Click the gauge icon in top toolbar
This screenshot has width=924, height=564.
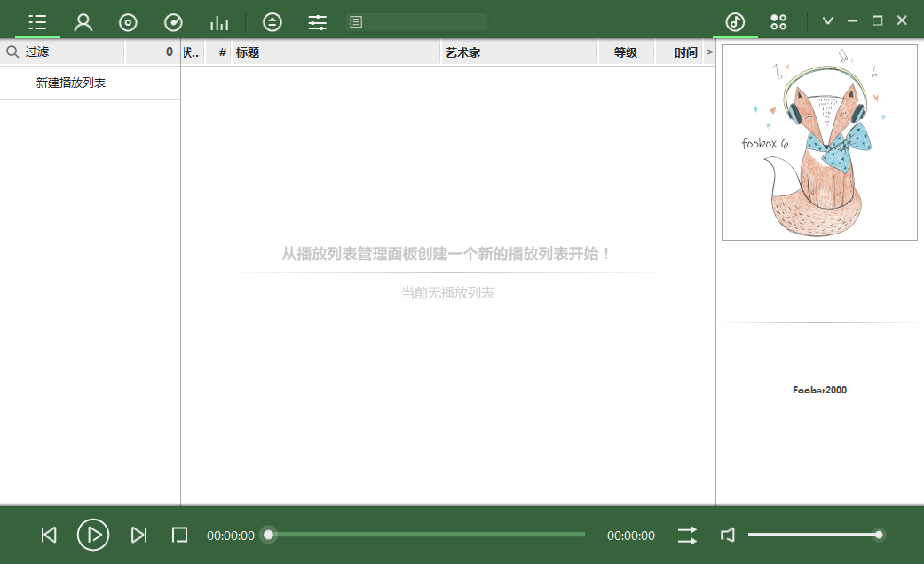coord(174,22)
